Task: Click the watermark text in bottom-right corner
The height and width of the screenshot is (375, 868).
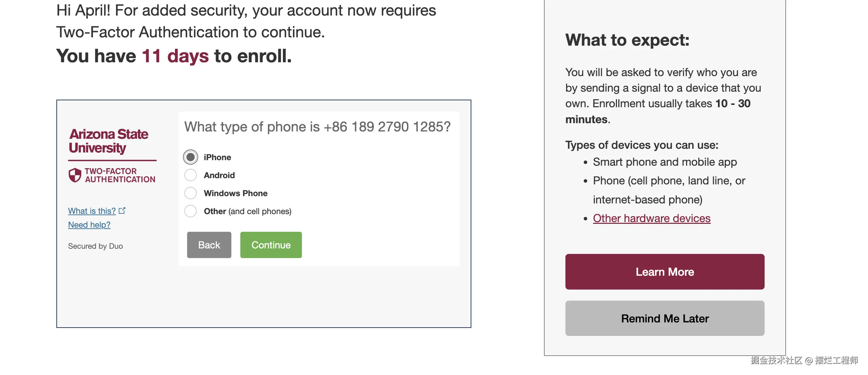Action: (x=804, y=360)
